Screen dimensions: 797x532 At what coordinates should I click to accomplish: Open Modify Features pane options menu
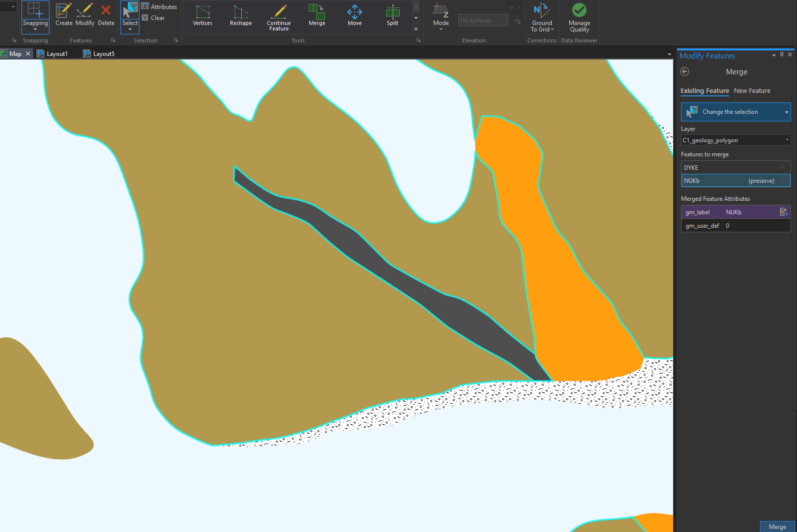coord(774,55)
